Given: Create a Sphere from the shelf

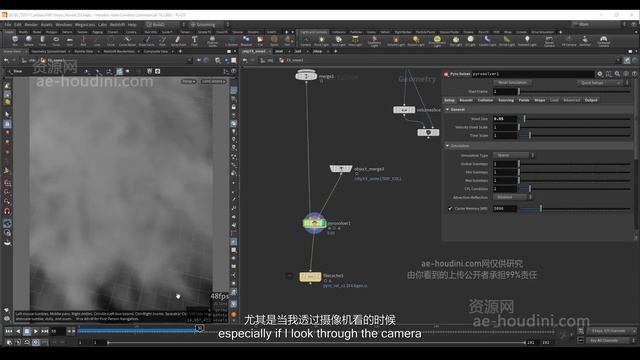Looking at the screenshot, I should pyautogui.click(x=29, y=40).
